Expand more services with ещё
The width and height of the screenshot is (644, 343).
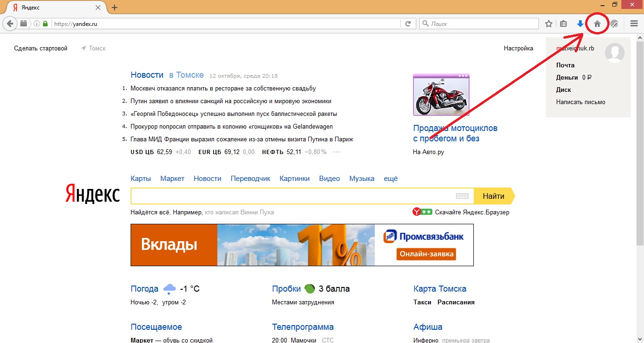coord(391,179)
